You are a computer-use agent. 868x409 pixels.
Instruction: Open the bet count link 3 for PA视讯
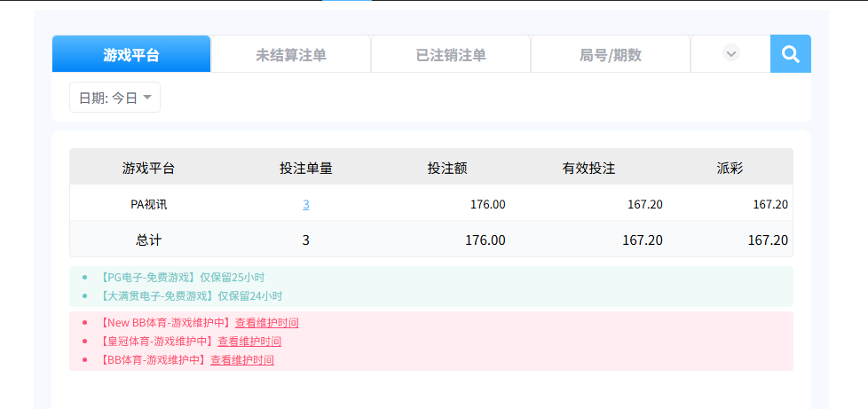pyautogui.click(x=306, y=204)
